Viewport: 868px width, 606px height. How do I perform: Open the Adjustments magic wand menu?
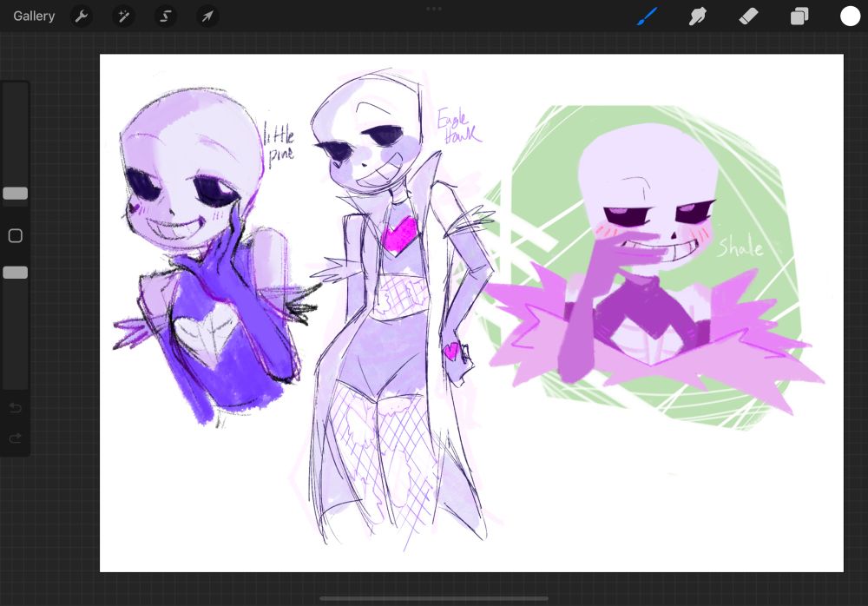(x=123, y=16)
